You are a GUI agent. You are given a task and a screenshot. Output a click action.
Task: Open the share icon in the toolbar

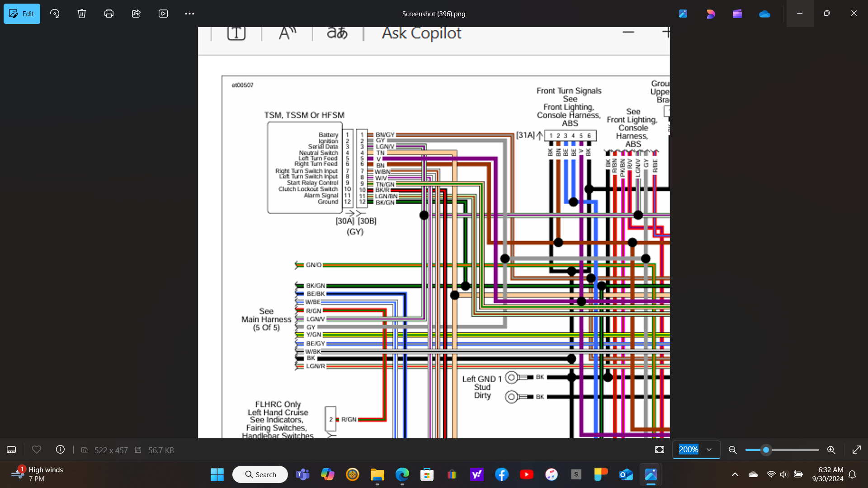(136, 14)
